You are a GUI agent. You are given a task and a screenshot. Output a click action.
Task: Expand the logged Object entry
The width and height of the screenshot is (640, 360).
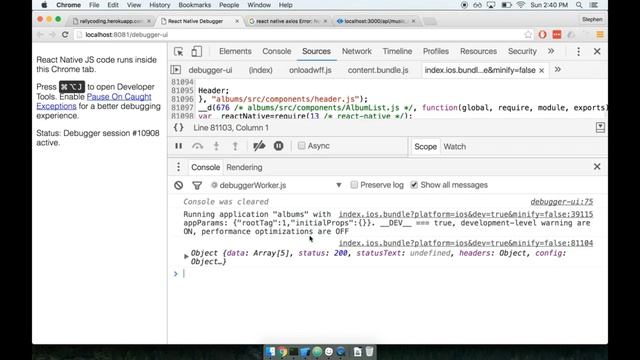(186, 256)
